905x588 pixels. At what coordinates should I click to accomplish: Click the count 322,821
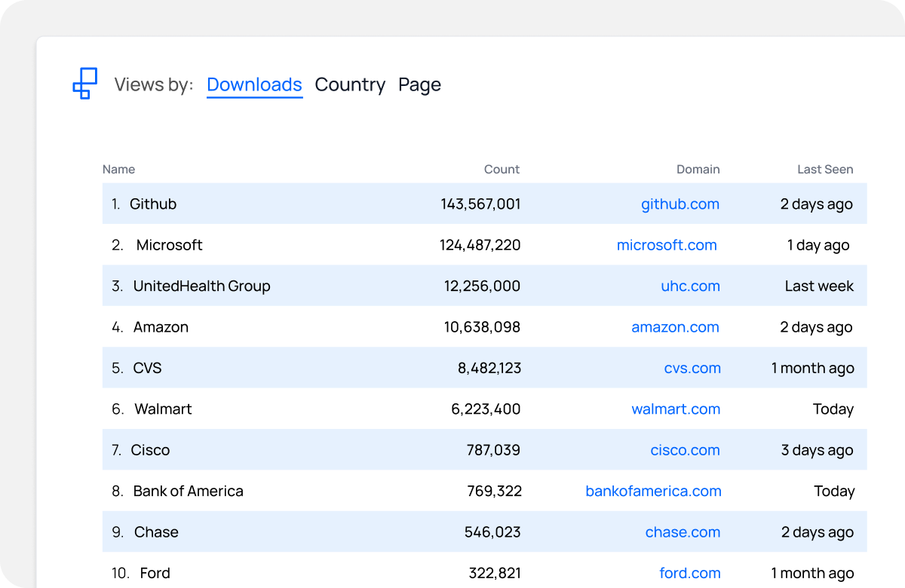click(x=495, y=574)
